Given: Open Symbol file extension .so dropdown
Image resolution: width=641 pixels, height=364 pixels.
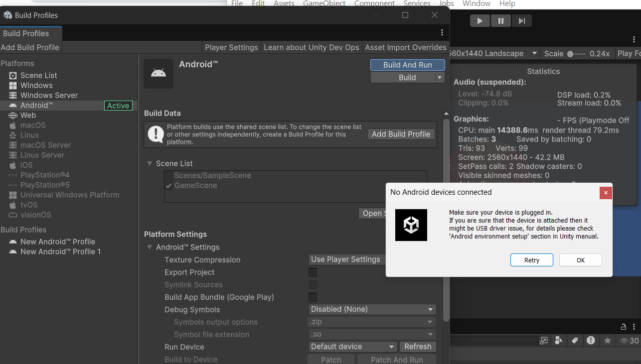Looking at the screenshot, I should (372, 334).
